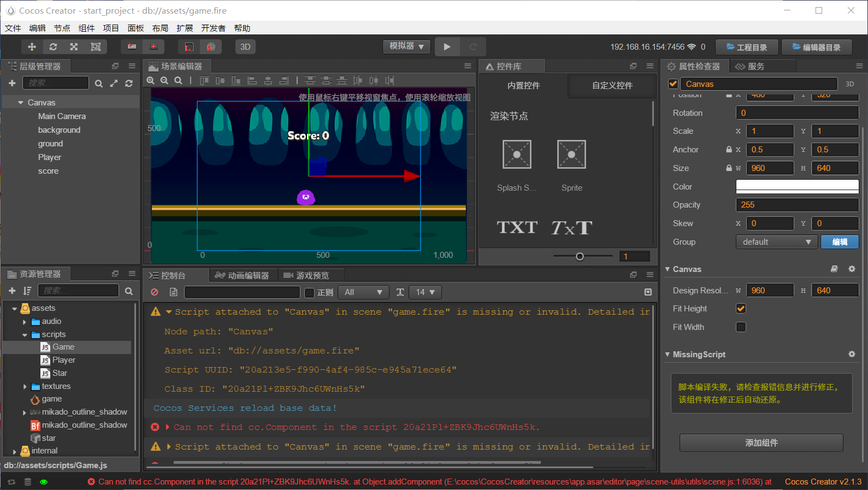Zoom in on the scene editor
The image size is (868, 490).
click(x=151, y=81)
